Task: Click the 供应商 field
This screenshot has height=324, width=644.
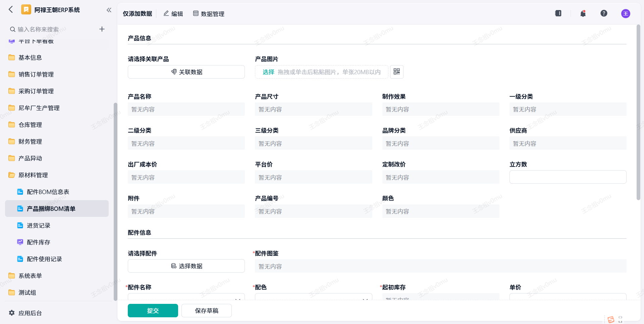Action: (568, 143)
